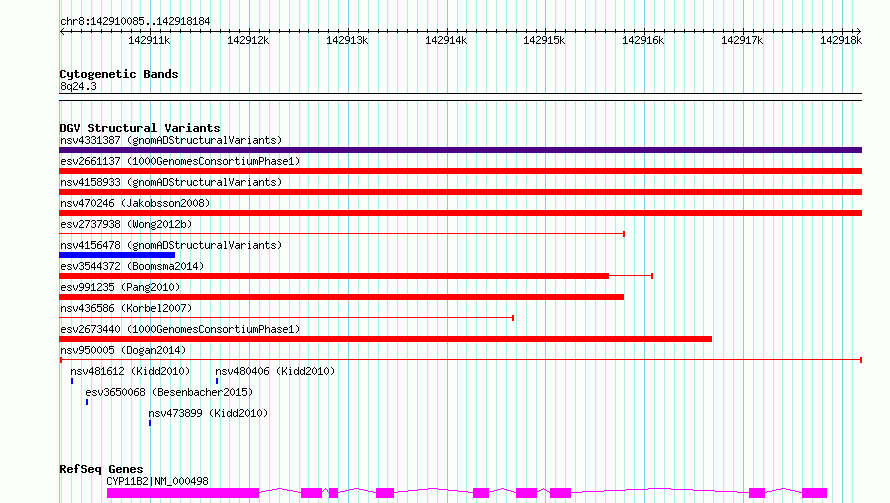Select the short blue nsv4156478 bar

117,255
